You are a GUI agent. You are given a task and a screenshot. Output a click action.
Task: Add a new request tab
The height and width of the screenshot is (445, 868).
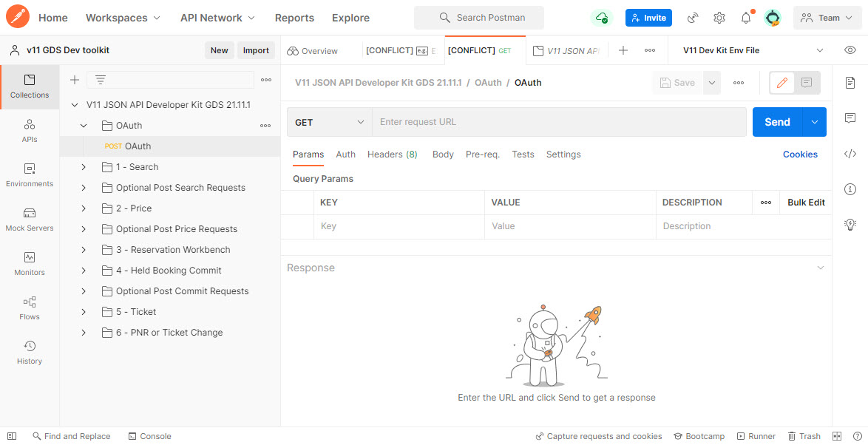623,50
